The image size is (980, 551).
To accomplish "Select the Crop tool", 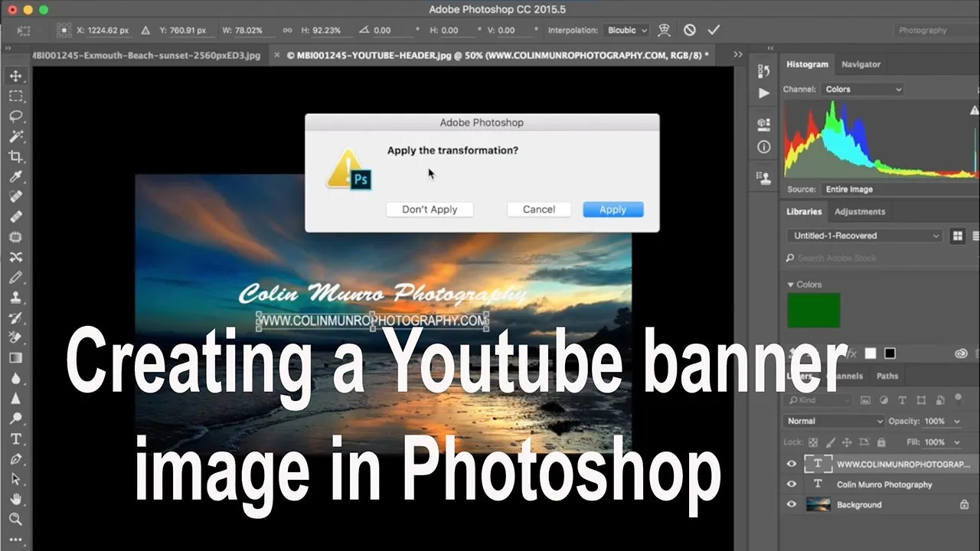I will tap(15, 157).
